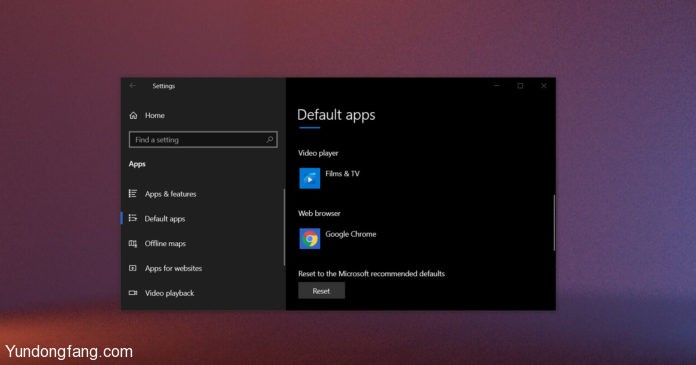Click the Google Chrome app icon
The height and width of the screenshot is (365, 696).
pyautogui.click(x=309, y=239)
